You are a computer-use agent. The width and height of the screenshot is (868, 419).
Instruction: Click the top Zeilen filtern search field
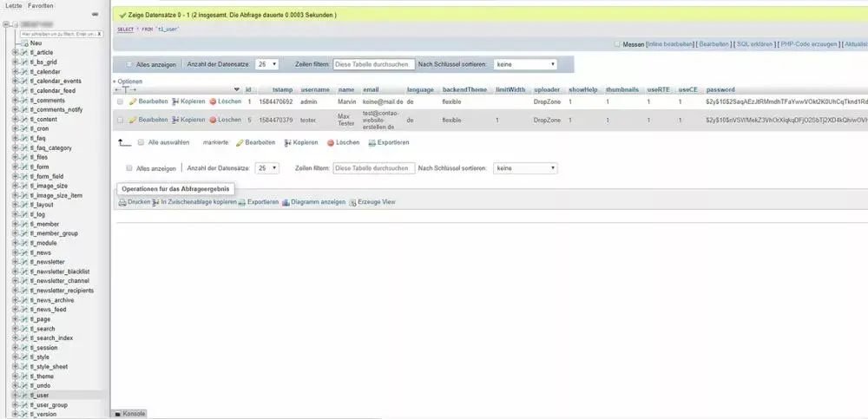point(372,64)
